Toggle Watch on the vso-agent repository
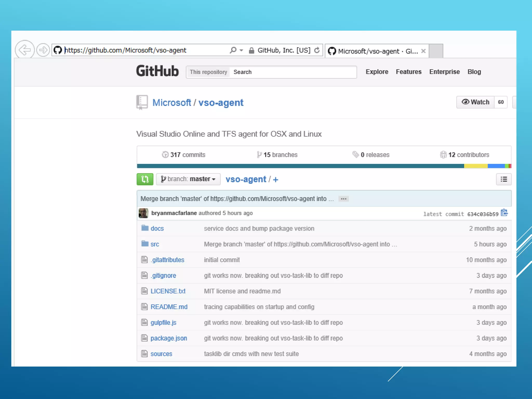Screen dimensions: 532x399 pos(475,102)
